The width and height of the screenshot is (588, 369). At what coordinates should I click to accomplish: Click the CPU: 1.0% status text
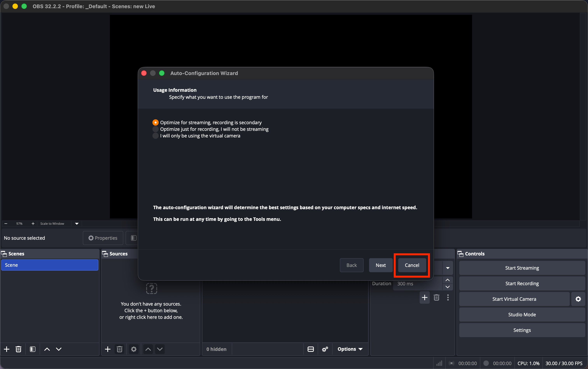point(528,363)
